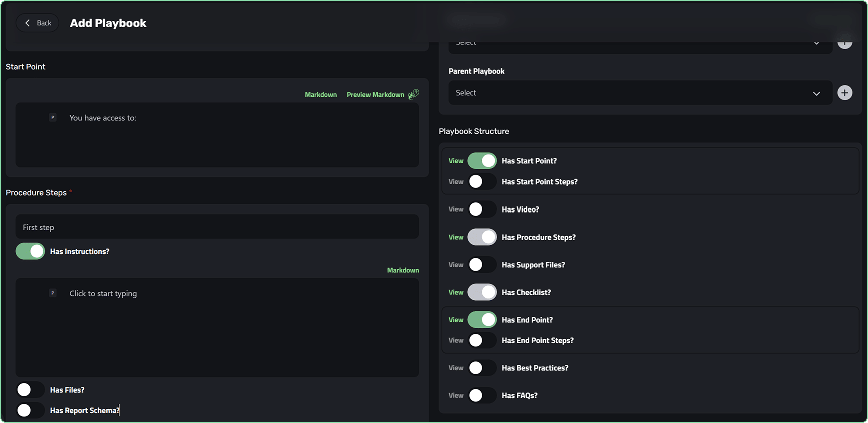Enable the Has Video? toggle
This screenshot has height=423, width=868.
coord(482,209)
